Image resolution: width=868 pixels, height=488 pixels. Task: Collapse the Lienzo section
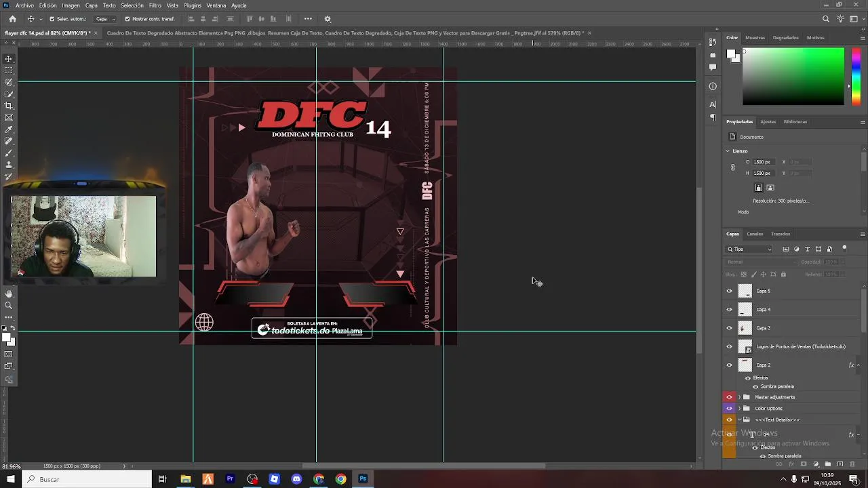click(x=728, y=151)
